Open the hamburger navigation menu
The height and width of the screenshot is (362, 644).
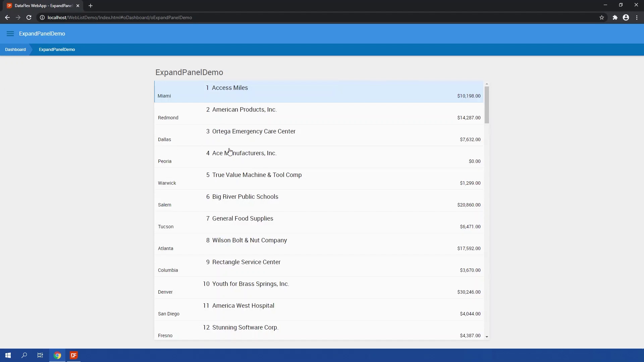pos(10,34)
